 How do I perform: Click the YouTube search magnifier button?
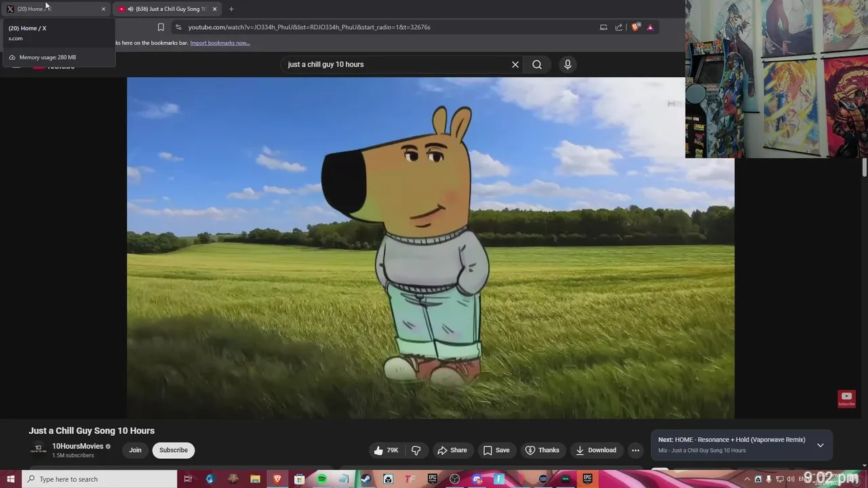point(537,64)
